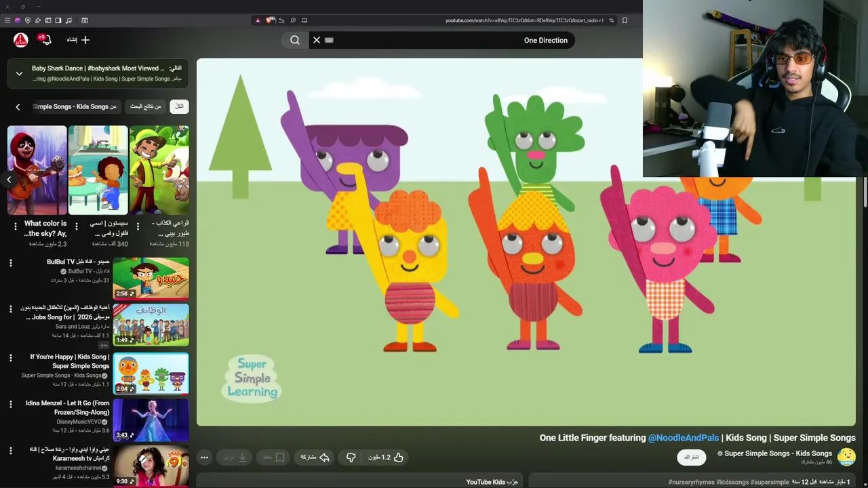868x488 pixels.
Task: Click the Create plus button
Action: tap(78, 40)
